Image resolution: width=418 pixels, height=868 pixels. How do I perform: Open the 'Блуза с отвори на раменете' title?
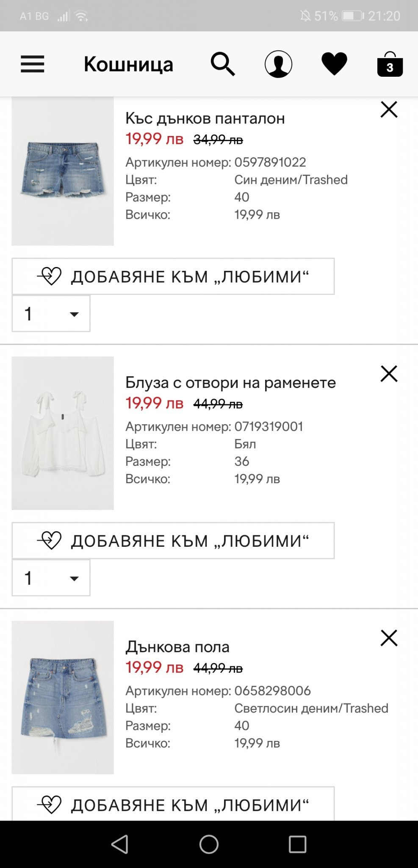tap(230, 383)
